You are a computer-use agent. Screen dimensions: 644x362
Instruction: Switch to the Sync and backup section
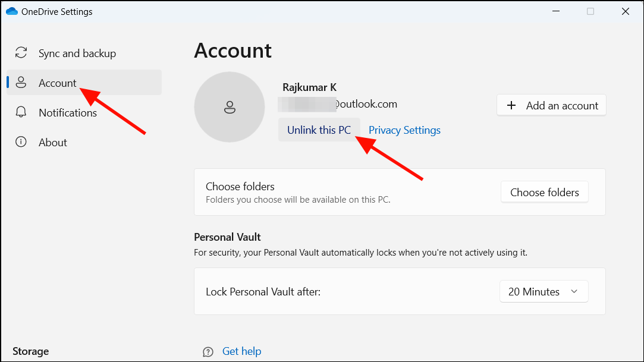coord(77,53)
